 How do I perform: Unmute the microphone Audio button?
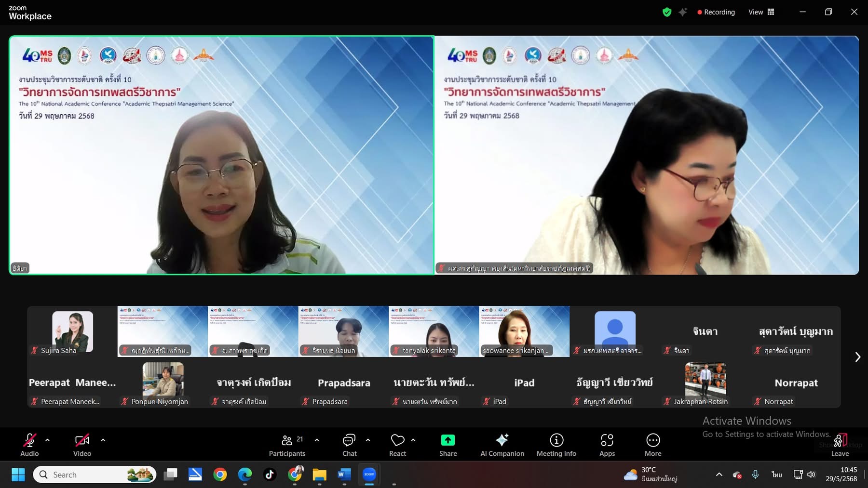(x=29, y=445)
